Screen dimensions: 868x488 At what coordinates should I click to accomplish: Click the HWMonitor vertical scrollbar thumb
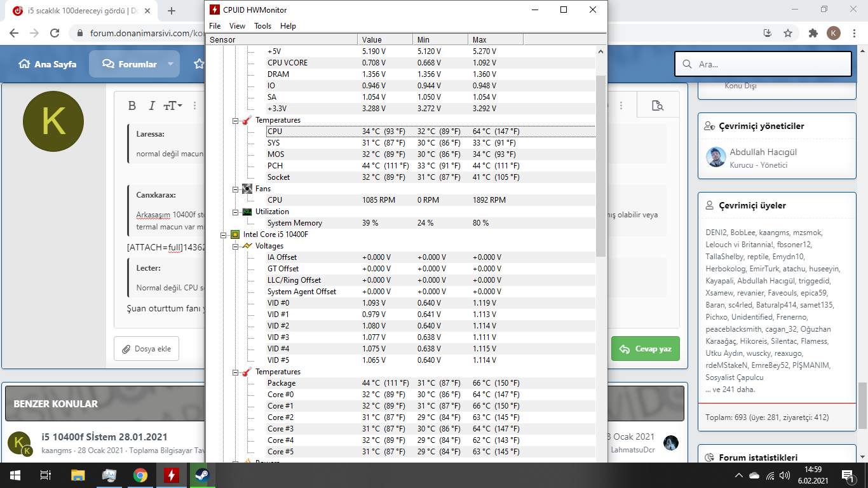click(x=601, y=165)
